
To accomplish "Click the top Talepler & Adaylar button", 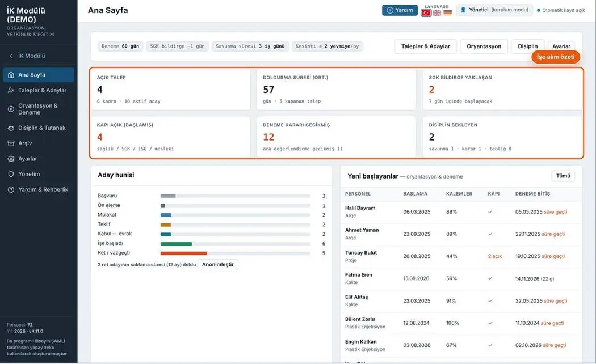I will pyautogui.click(x=425, y=46).
